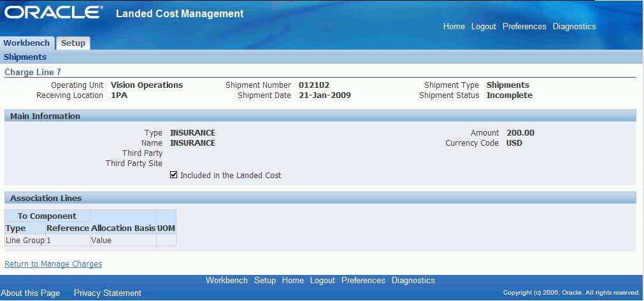Click Logout in the top header
The width and height of the screenshot is (644, 301).
point(483,27)
